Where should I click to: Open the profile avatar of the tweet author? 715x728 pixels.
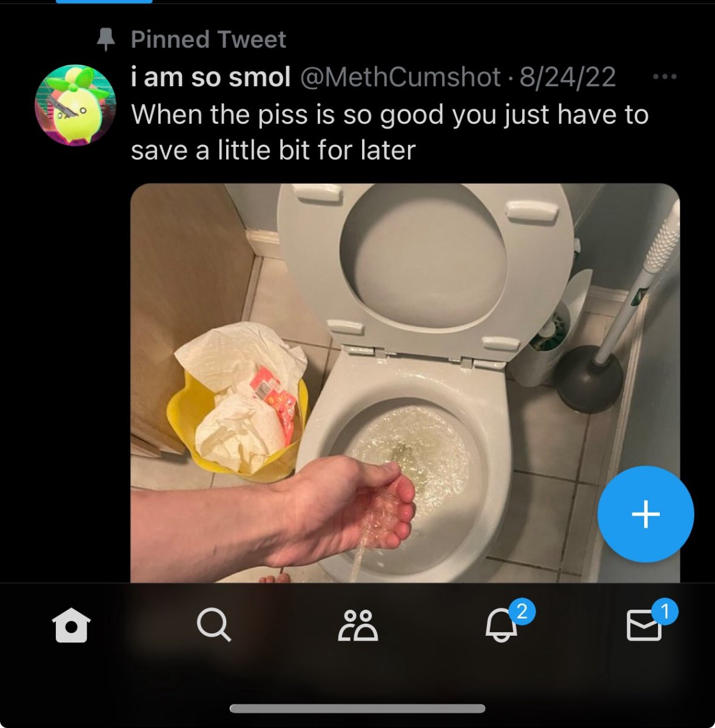tap(75, 105)
